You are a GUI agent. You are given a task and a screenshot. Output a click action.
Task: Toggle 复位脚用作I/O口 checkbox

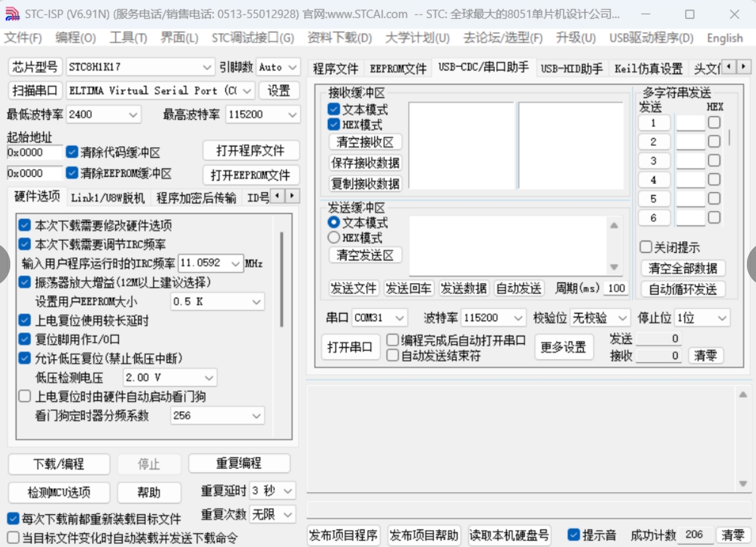pos(24,339)
